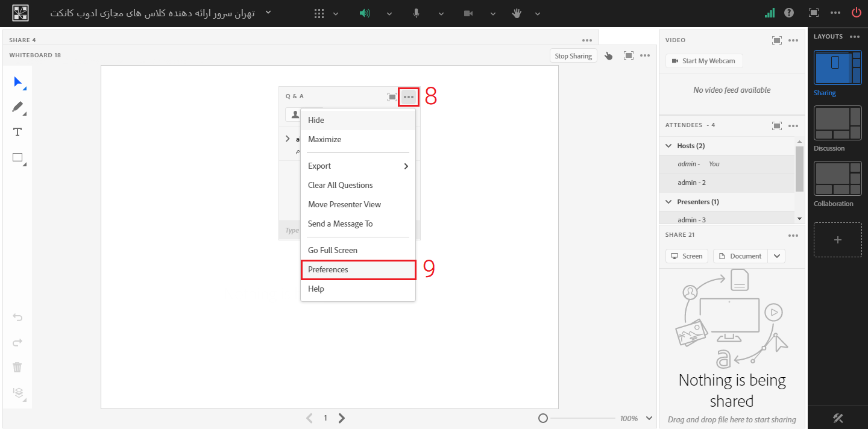Click the power end-meeting icon
Screen dimensions: 868x429
(856, 13)
